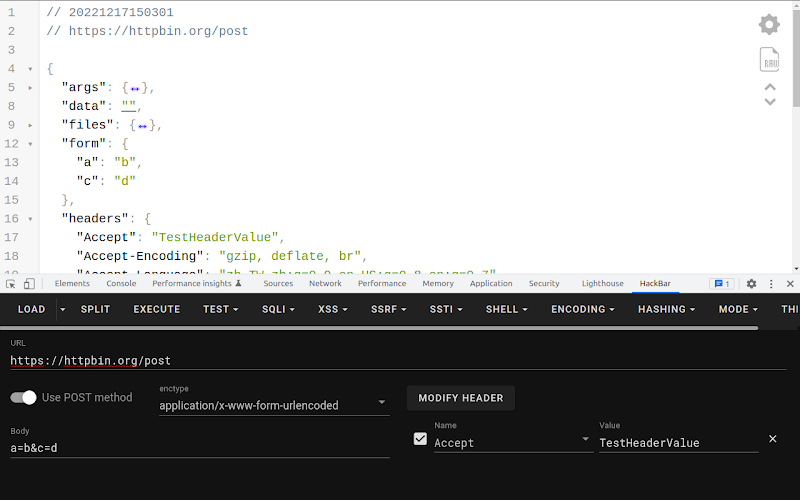The height and width of the screenshot is (500, 800).
Task: Activate the inspect element picker icon
Action: pos(11,284)
